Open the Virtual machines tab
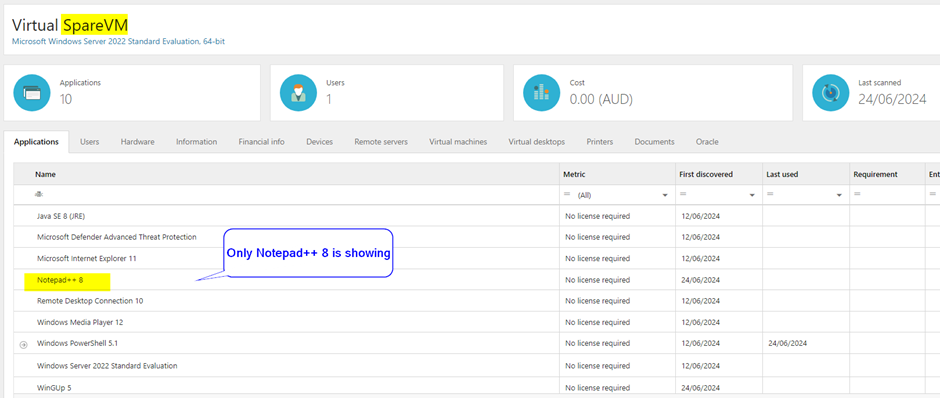The image size is (940, 398). point(458,142)
